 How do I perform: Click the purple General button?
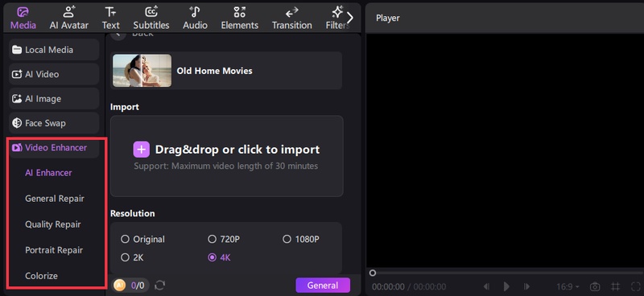[x=323, y=286]
